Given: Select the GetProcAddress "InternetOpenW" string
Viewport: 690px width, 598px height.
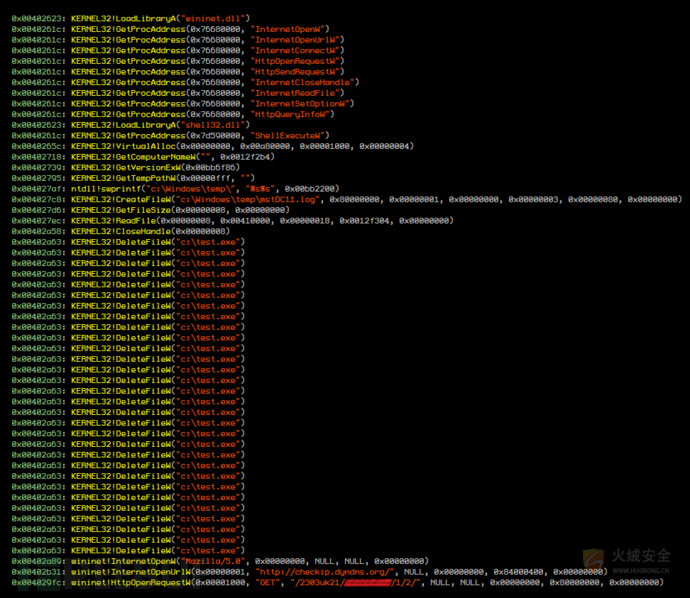Looking at the screenshot, I should (x=290, y=29).
